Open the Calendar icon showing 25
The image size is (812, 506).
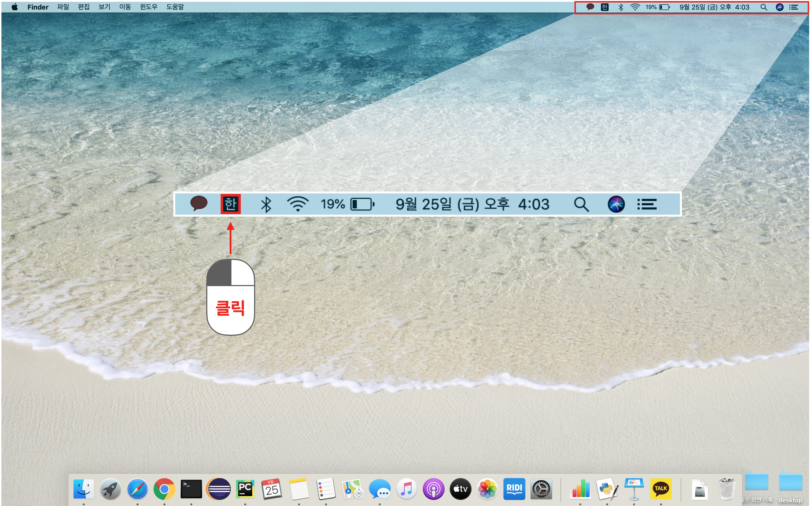tap(272, 489)
